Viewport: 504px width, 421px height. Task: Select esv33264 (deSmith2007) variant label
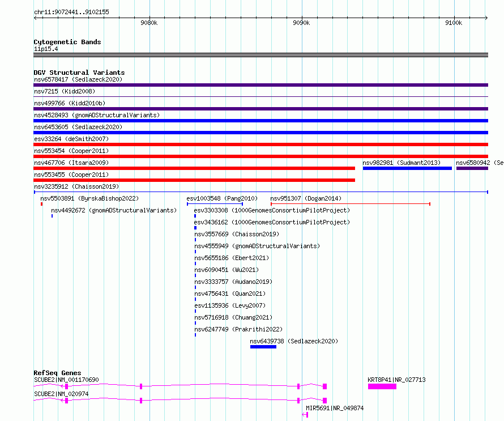71,139
